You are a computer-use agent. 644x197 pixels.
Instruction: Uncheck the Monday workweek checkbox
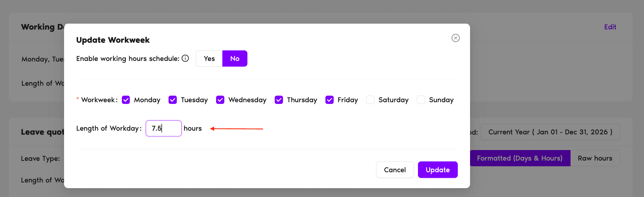coord(126,100)
